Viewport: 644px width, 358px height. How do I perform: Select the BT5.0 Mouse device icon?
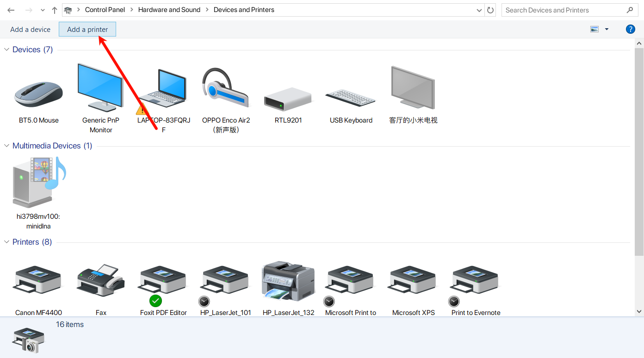click(39, 95)
